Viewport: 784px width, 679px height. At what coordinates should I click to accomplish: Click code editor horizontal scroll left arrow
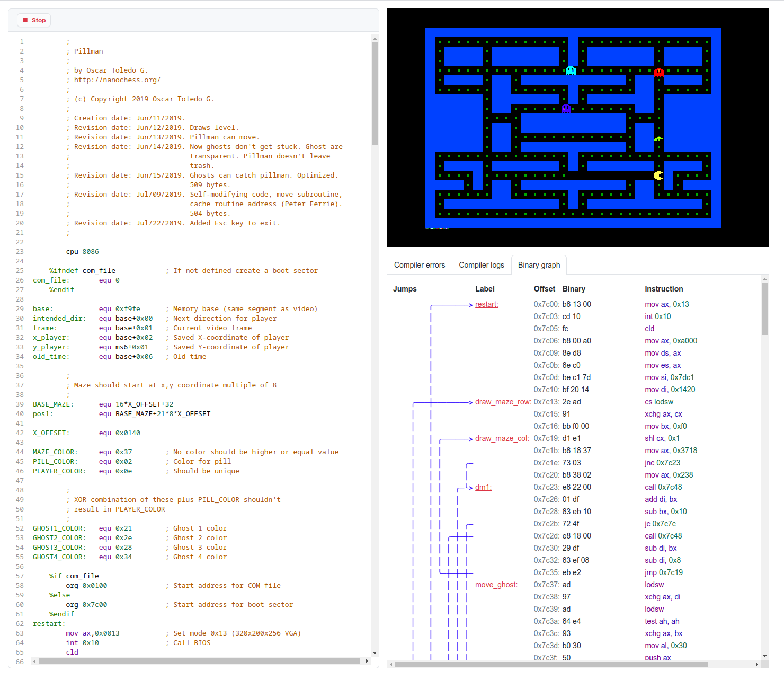(x=34, y=661)
